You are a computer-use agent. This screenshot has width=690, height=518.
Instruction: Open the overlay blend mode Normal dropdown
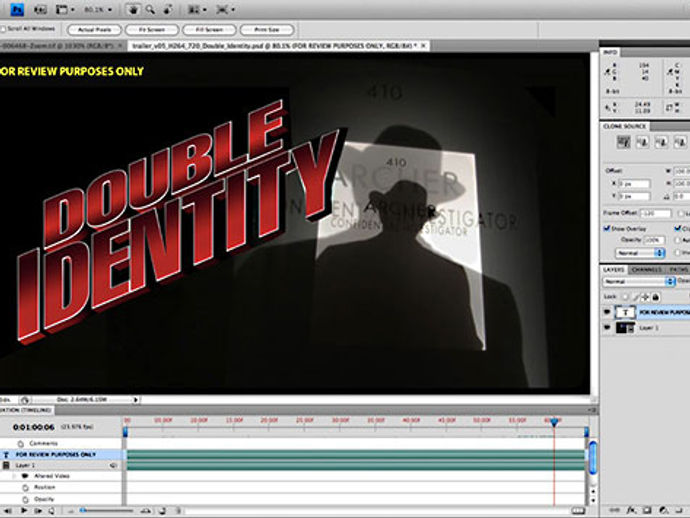click(x=639, y=253)
